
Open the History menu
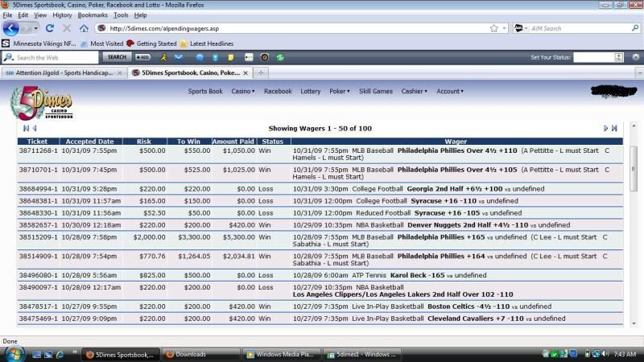click(x=62, y=14)
